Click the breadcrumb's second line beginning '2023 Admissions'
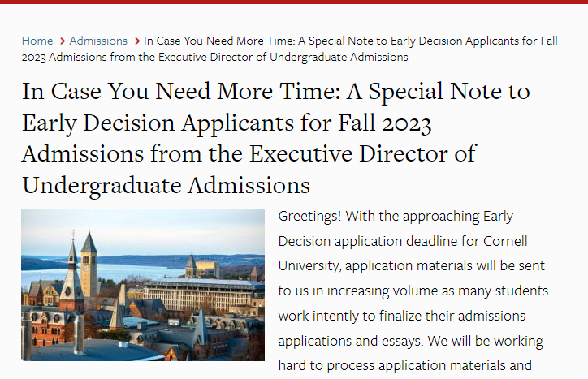Screen dimensions: 588x379 (214, 57)
